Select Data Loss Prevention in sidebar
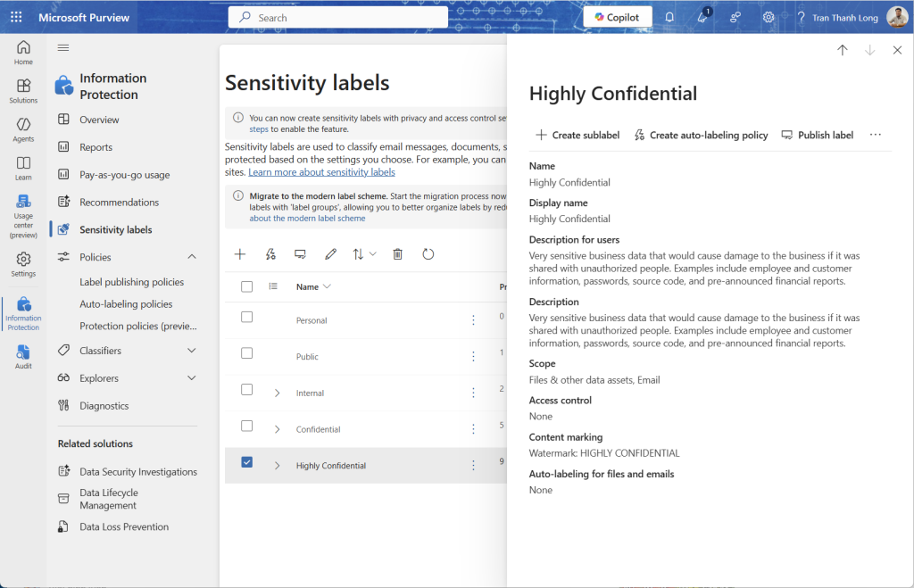Viewport: 914px width, 588px height. tap(124, 526)
